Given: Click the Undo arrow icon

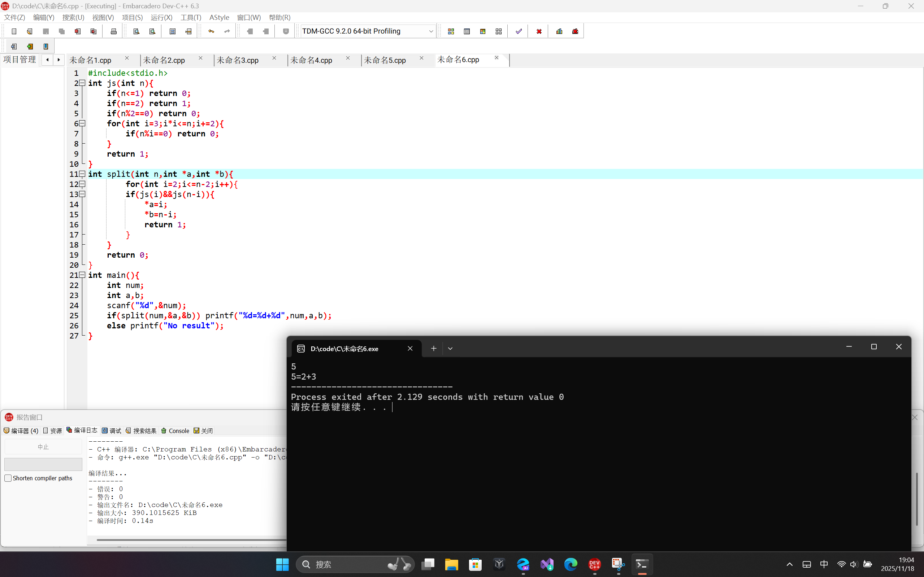Looking at the screenshot, I should pos(211,31).
